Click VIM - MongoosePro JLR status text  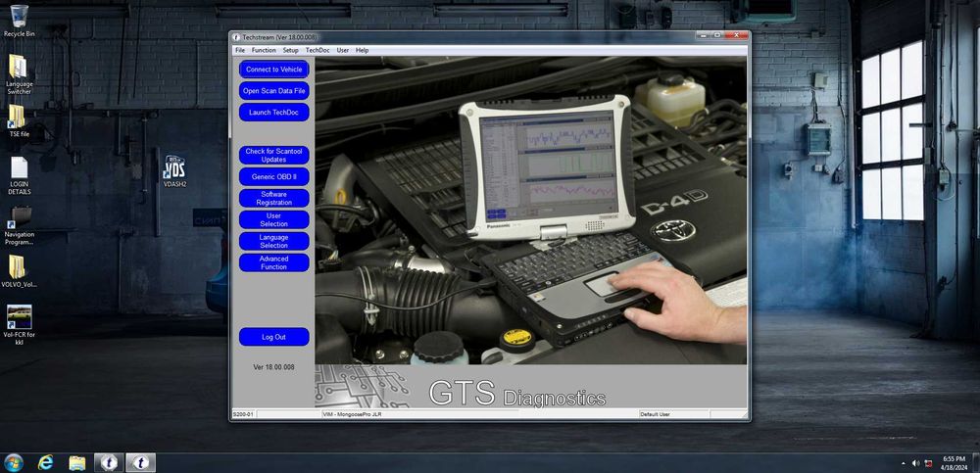353,414
